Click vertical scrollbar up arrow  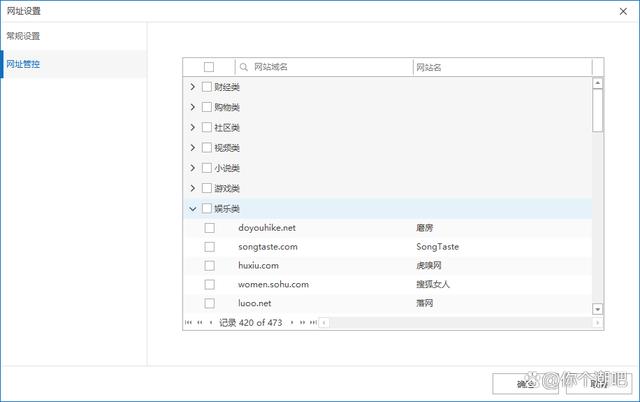[x=598, y=83]
